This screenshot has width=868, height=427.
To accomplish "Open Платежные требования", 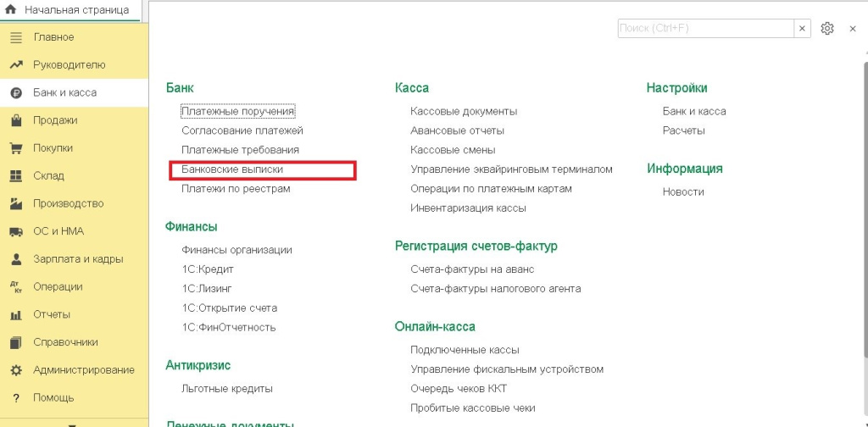I will pyautogui.click(x=240, y=150).
